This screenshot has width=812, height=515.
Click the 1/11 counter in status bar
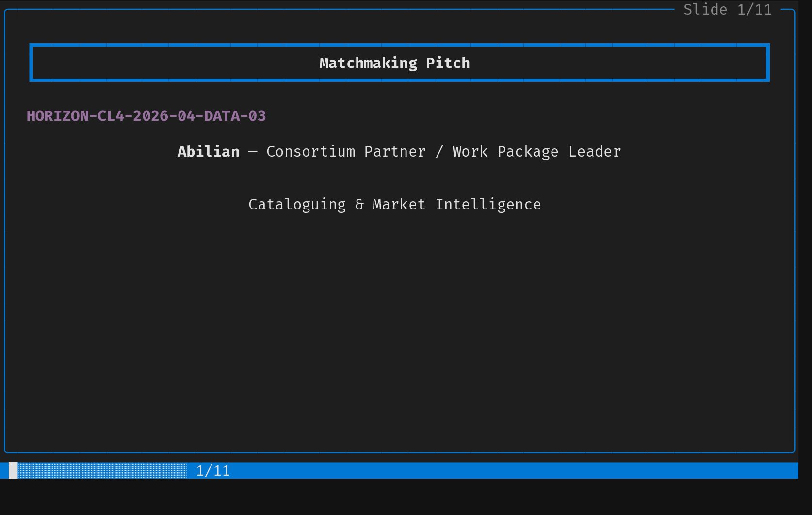213,471
